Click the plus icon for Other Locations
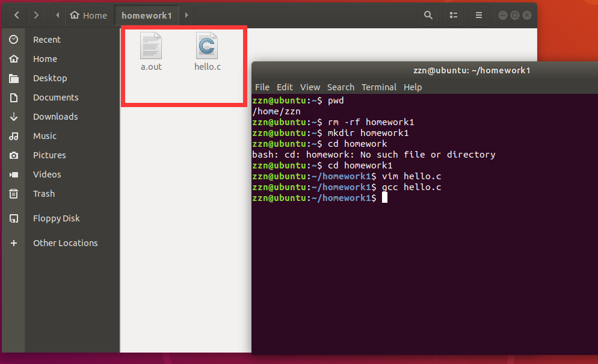The height and width of the screenshot is (364, 598). tap(14, 243)
